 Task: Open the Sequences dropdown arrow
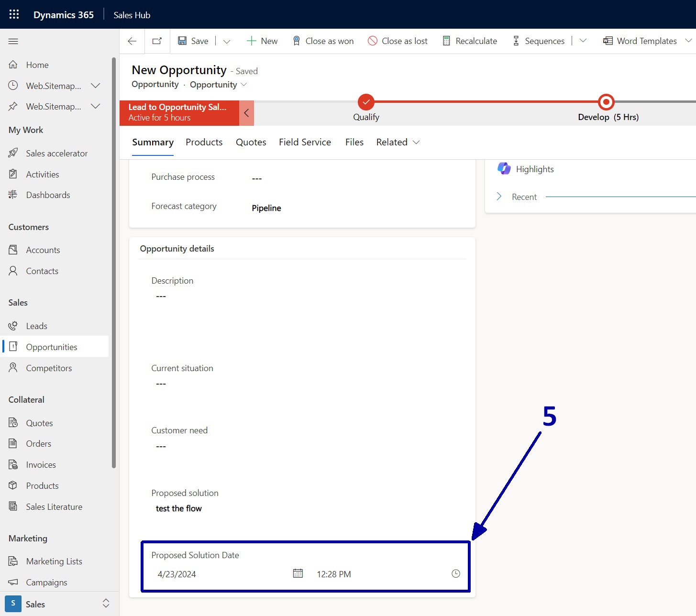(583, 41)
